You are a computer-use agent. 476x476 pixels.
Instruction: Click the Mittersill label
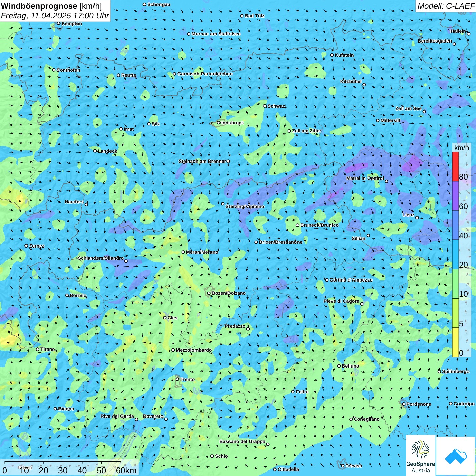pos(390,120)
